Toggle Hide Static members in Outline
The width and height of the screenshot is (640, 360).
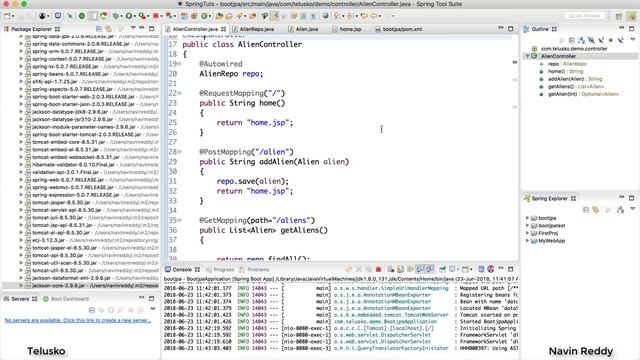601,40
